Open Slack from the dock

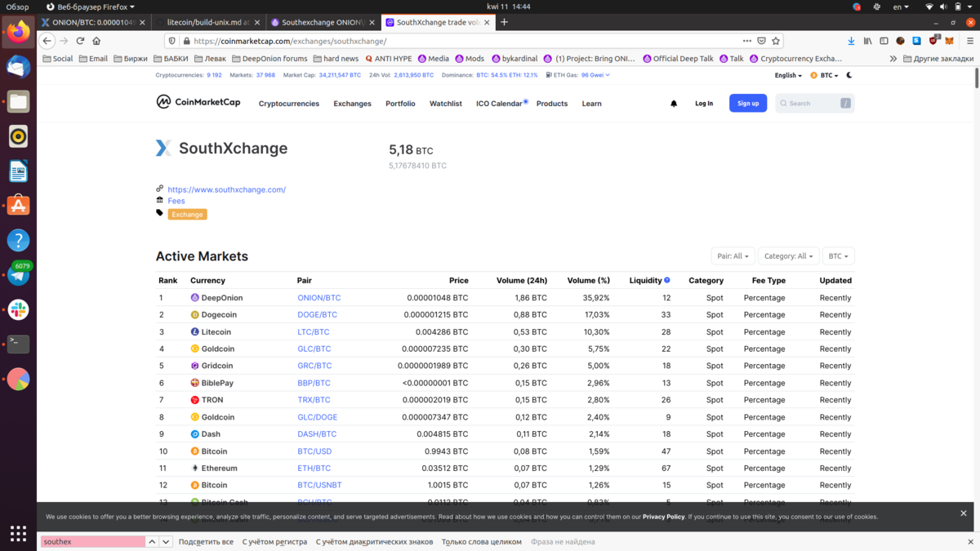pyautogui.click(x=18, y=310)
